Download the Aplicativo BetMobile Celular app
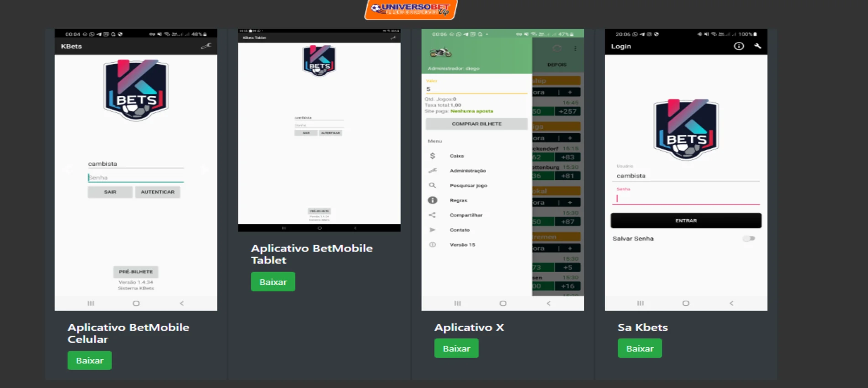868x388 pixels. pyautogui.click(x=90, y=360)
